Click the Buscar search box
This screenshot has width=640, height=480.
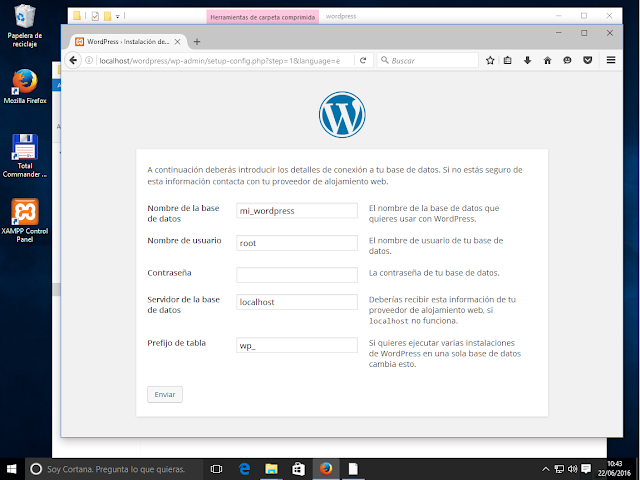[428, 60]
